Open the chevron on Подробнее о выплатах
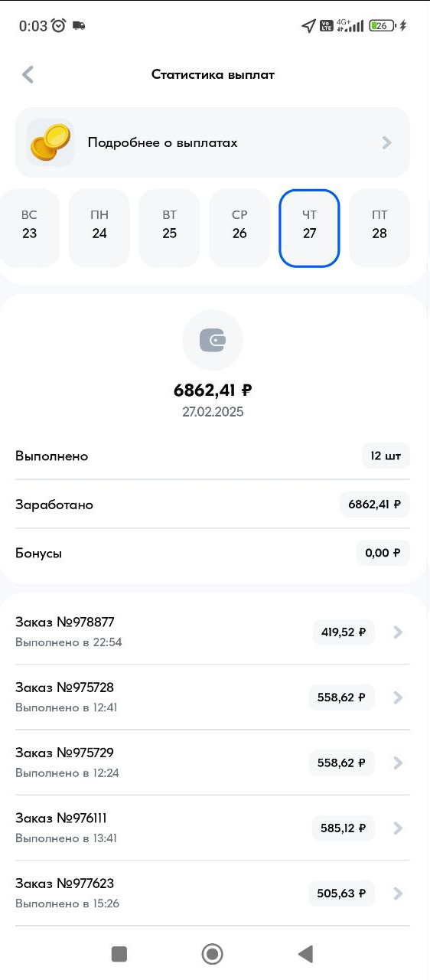This screenshot has height=980, width=430. (387, 142)
